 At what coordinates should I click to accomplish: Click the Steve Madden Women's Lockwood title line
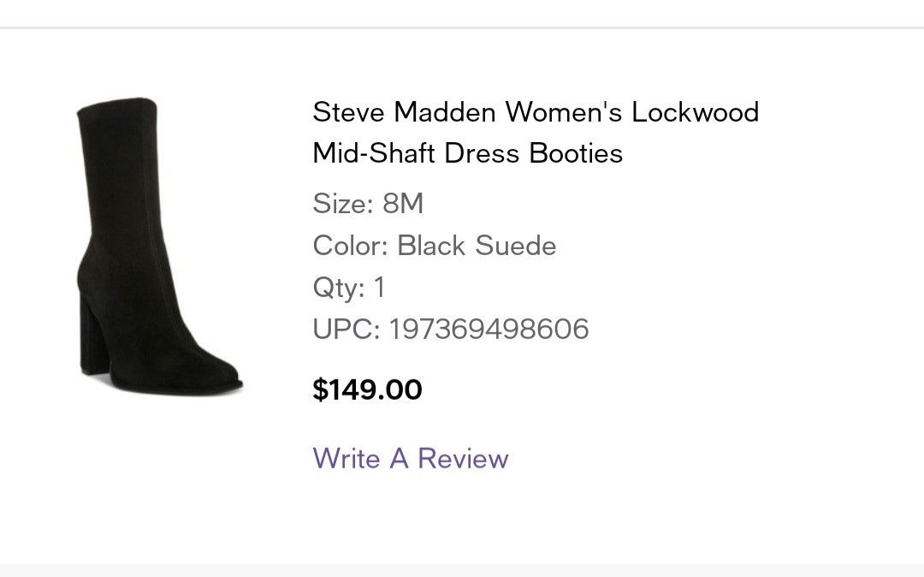point(536,112)
